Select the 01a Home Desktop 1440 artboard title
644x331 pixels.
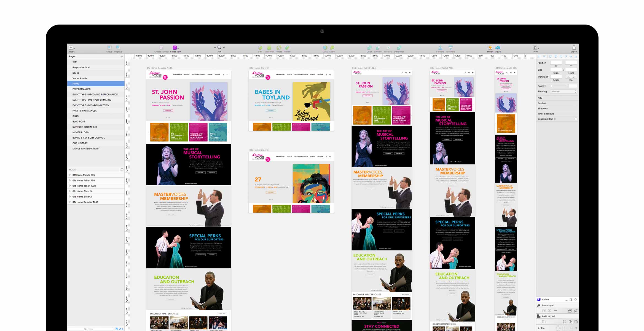pos(159,68)
